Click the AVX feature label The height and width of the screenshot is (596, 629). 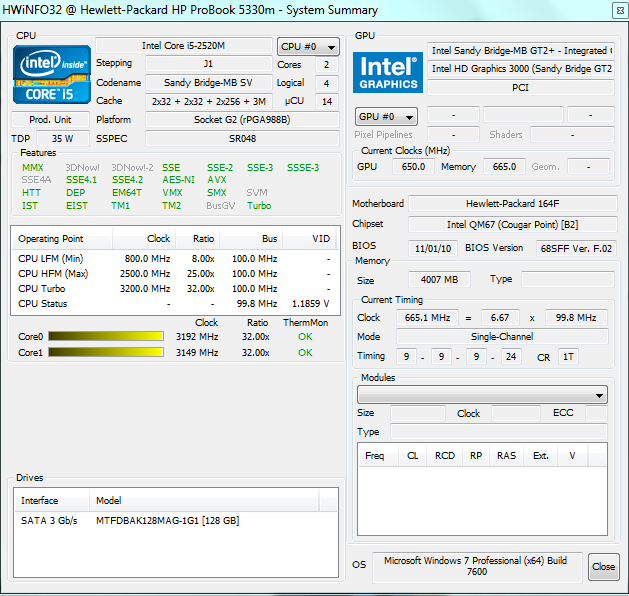[217, 180]
